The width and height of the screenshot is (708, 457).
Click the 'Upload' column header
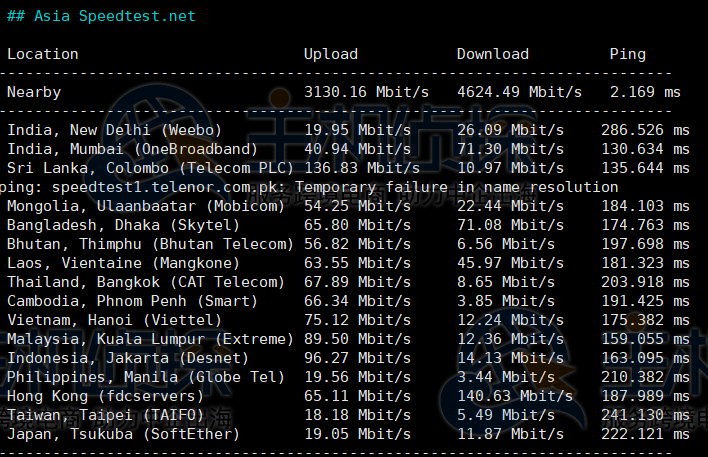click(x=330, y=54)
